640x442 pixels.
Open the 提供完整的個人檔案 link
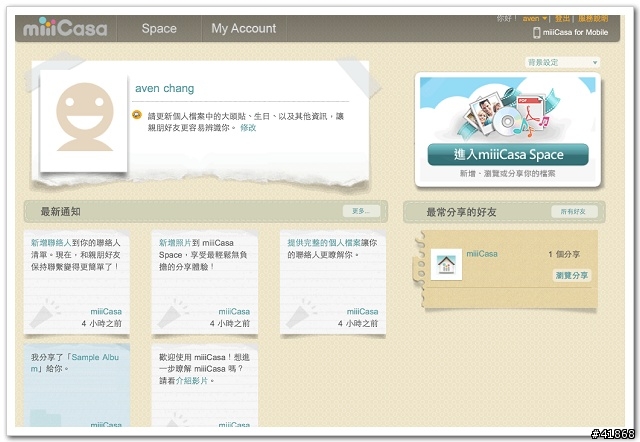(x=324, y=243)
